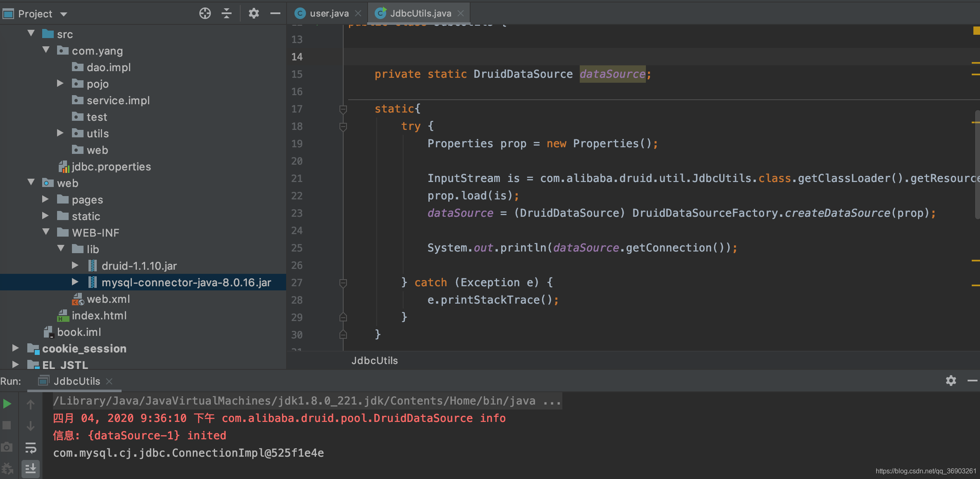Viewport: 980px width, 479px height.
Task: Click the dataSource field on line 15
Action: click(x=612, y=74)
